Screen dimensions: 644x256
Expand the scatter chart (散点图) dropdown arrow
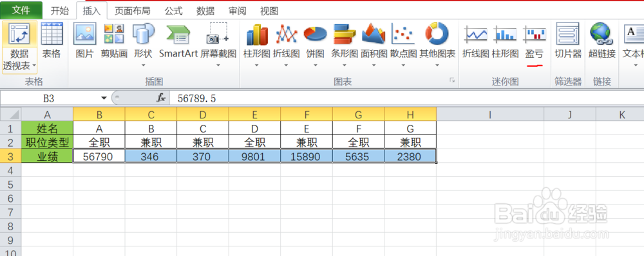[403, 65]
